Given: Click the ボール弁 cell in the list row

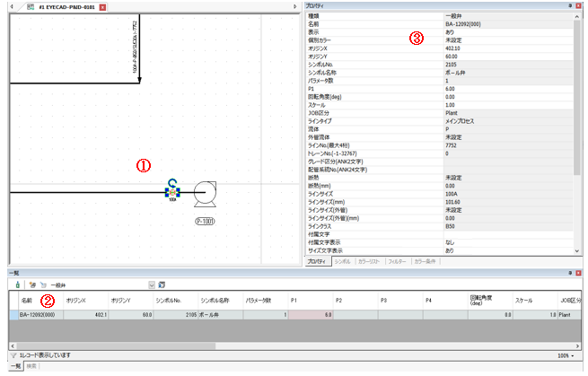Looking at the screenshot, I should [221, 315].
